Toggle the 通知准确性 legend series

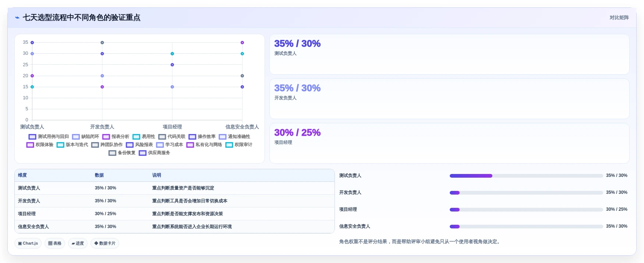(234, 136)
